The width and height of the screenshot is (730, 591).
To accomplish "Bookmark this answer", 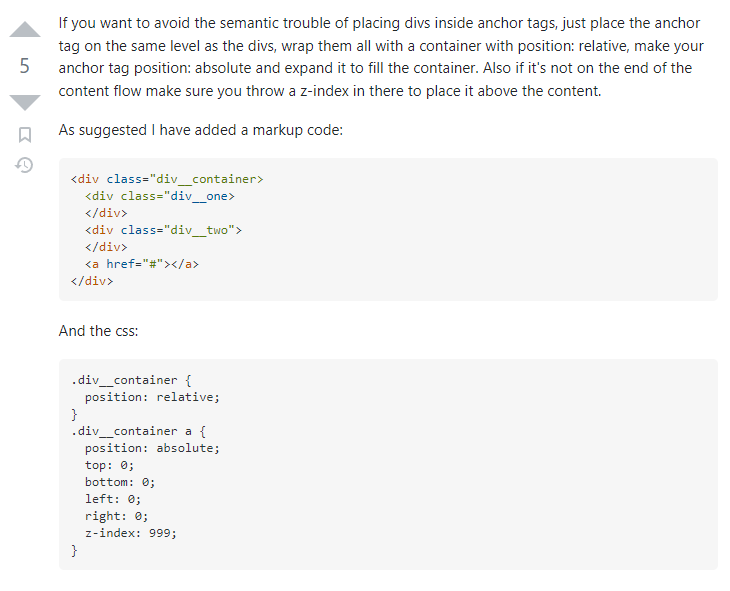I will point(25,135).
